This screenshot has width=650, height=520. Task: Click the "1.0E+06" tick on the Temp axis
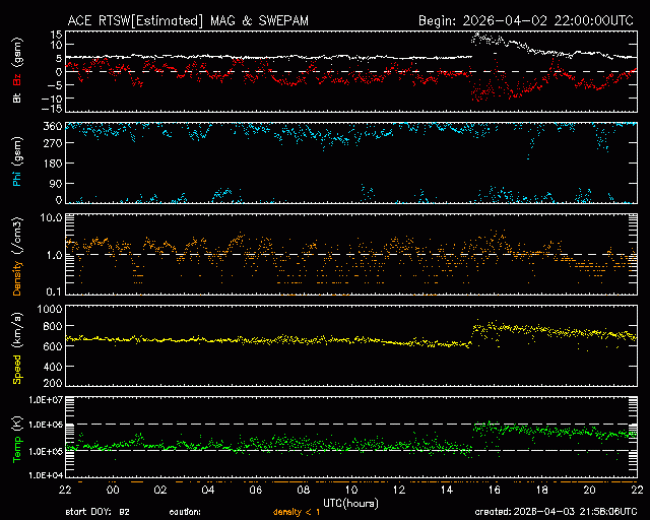(46, 425)
